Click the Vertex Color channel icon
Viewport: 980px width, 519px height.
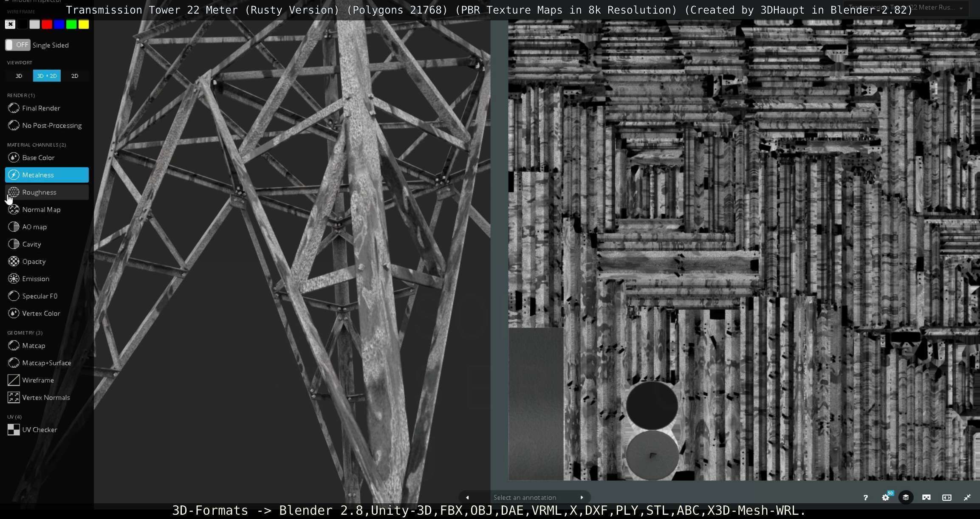pyautogui.click(x=14, y=313)
